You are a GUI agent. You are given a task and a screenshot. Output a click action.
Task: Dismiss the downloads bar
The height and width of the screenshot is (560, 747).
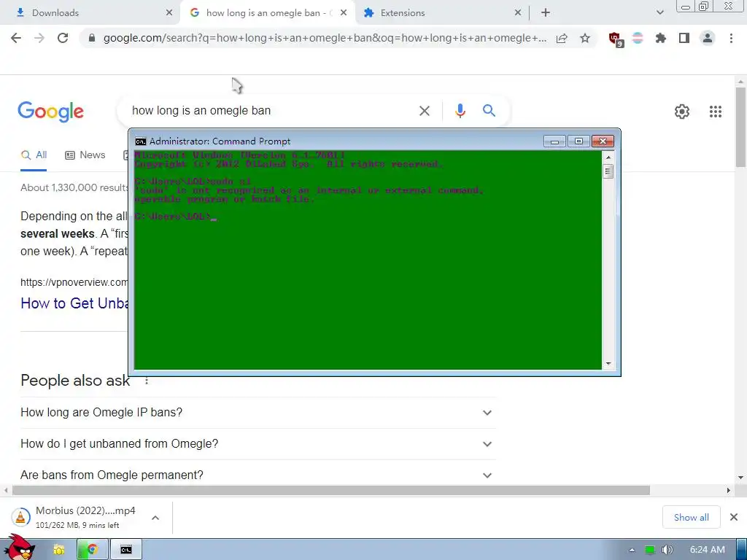pyautogui.click(x=734, y=517)
